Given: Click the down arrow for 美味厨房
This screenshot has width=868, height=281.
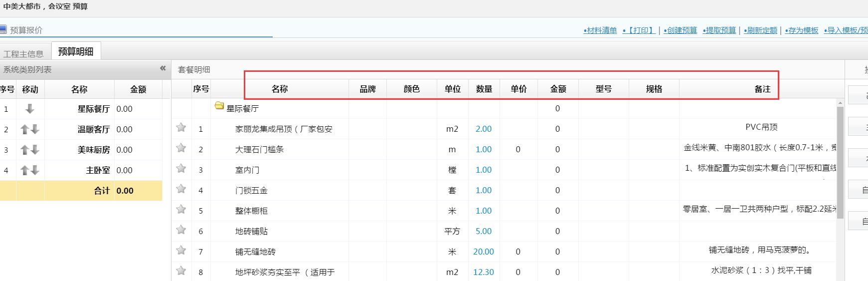Looking at the screenshot, I should 35,150.
